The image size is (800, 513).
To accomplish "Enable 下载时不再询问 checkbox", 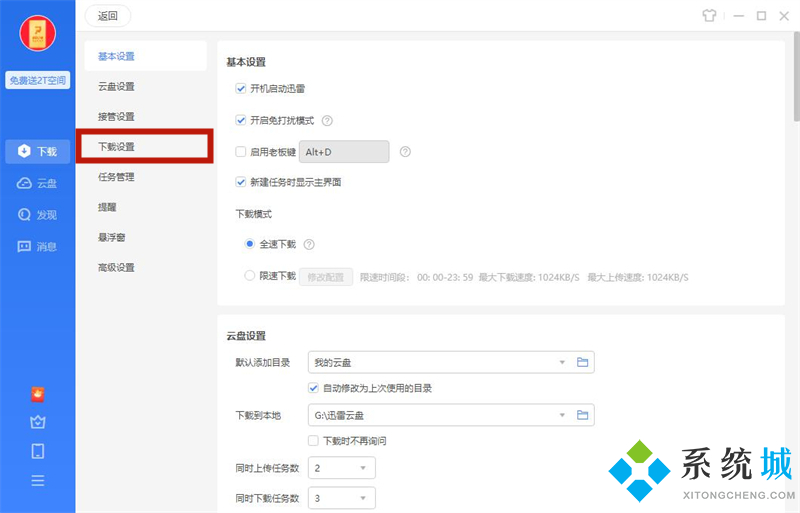I will coord(313,440).
